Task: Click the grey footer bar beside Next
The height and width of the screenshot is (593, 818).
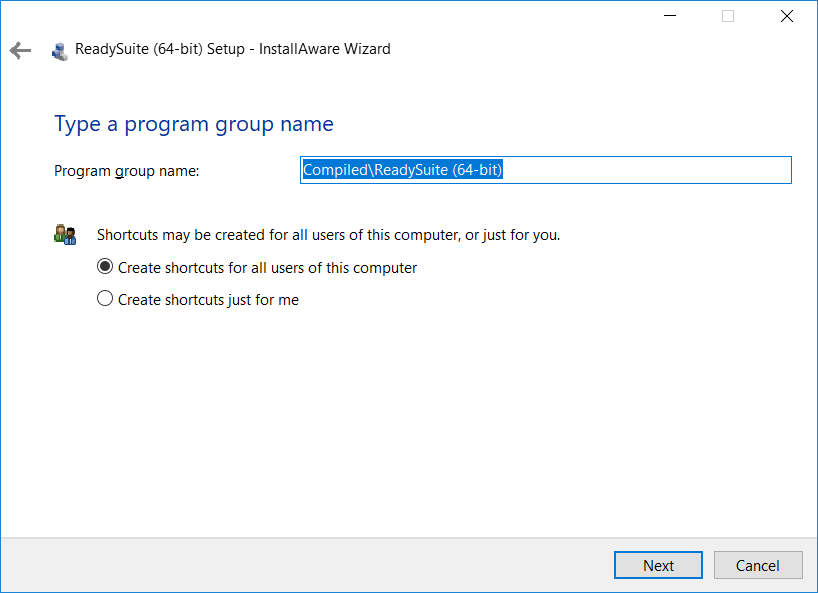Action: point(307,565)
